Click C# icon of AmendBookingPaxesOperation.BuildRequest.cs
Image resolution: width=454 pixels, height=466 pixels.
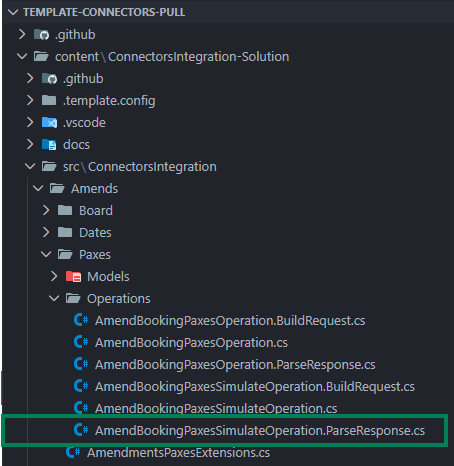pyautogui.click(x=81, y=320)
